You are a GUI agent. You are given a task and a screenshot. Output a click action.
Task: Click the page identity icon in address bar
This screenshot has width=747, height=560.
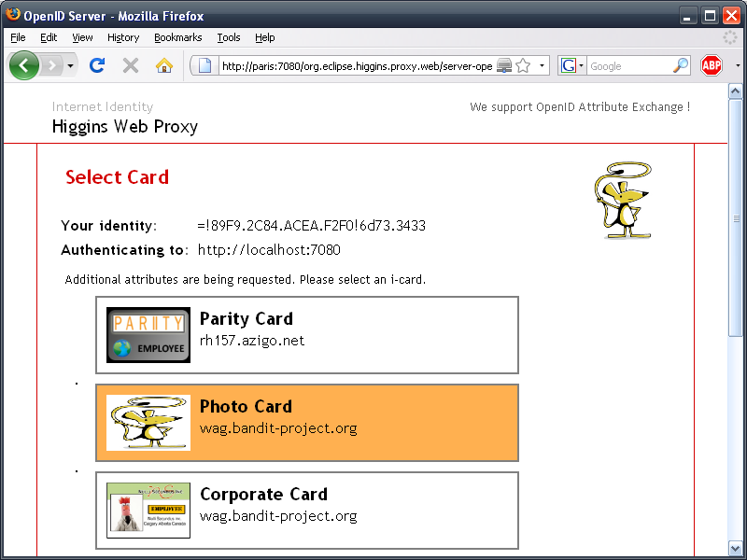(204, 65)
